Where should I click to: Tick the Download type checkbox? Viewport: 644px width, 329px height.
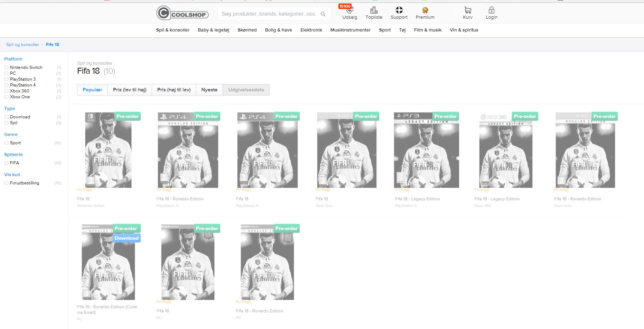point(7,117)
